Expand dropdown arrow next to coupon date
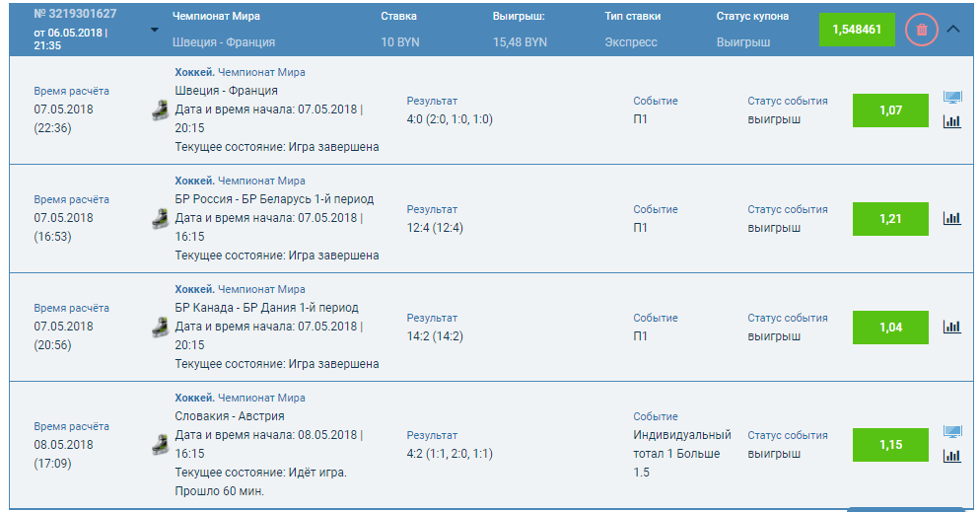The image size is (980, 512). tap(154, 30)
